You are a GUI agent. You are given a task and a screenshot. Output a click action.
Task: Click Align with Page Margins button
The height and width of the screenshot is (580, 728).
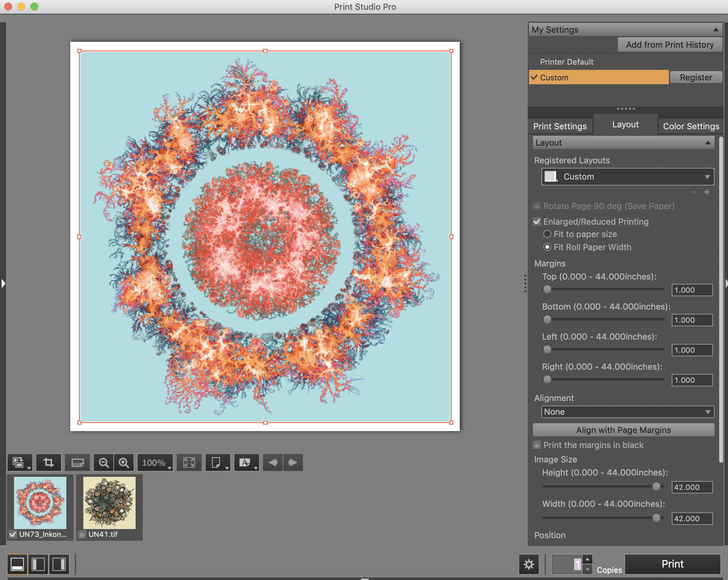(x=623, y=430)
